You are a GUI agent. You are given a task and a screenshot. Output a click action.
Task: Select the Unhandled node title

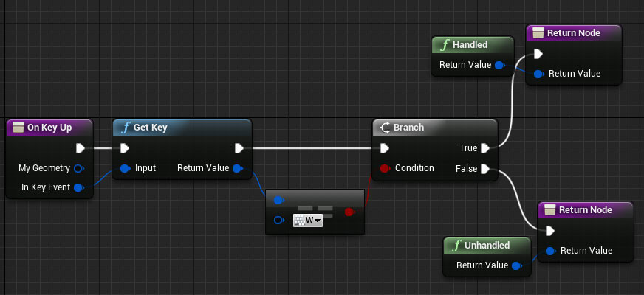pyautogui.click(x=487, y=246)
